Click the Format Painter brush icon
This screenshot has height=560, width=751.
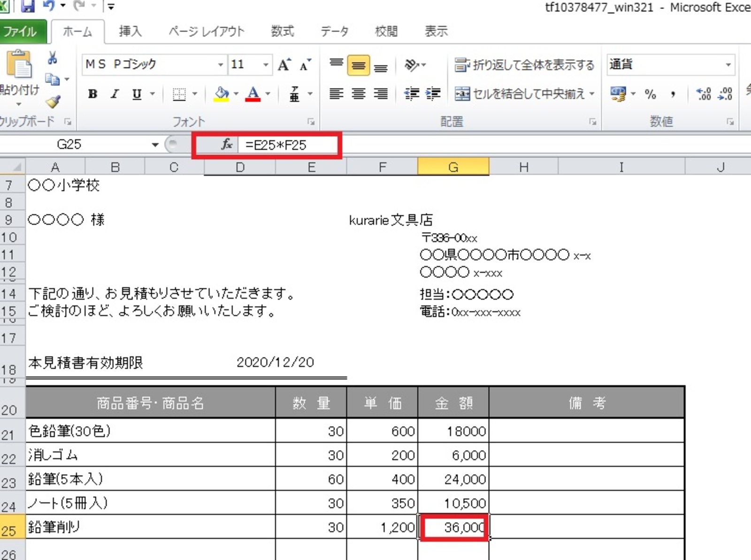[53, 101]
